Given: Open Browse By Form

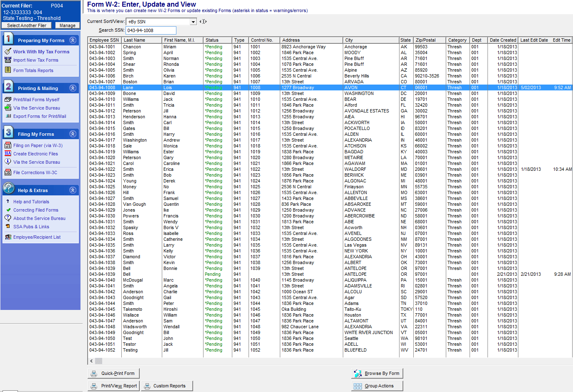Looking at the screenshot, I should 377,374.
